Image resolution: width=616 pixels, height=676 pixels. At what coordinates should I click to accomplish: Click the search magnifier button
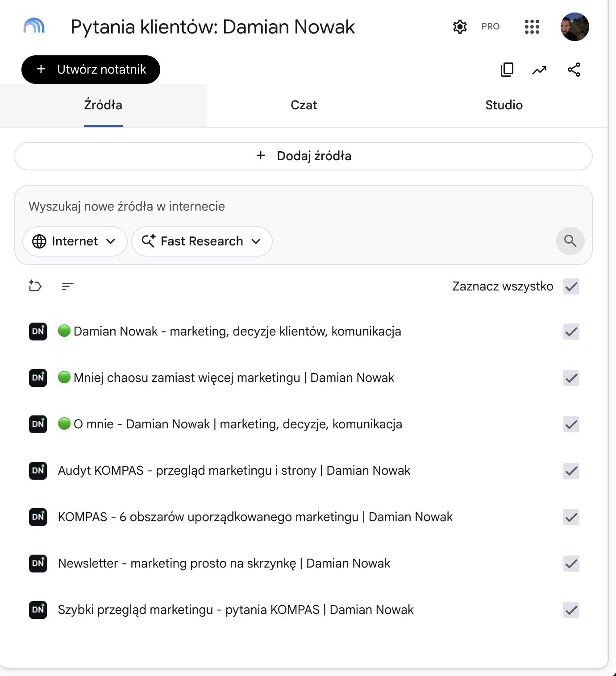coord(570,241)
